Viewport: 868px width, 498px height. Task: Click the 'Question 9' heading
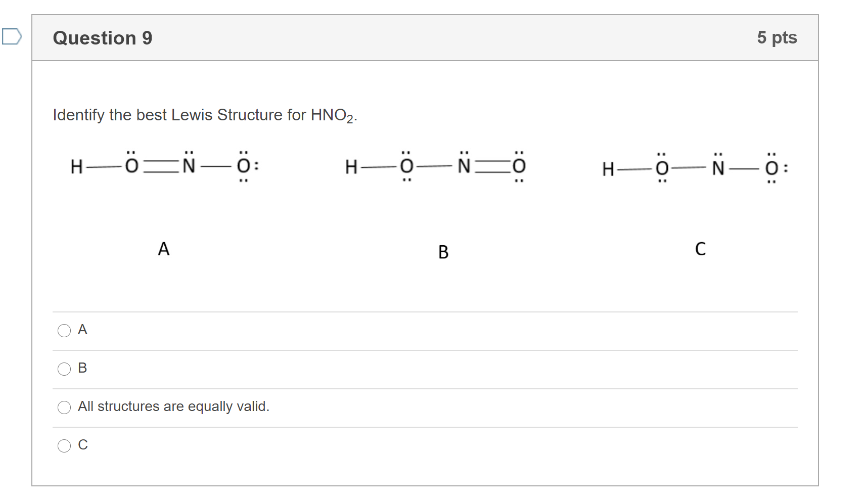[x=103, y=38]
